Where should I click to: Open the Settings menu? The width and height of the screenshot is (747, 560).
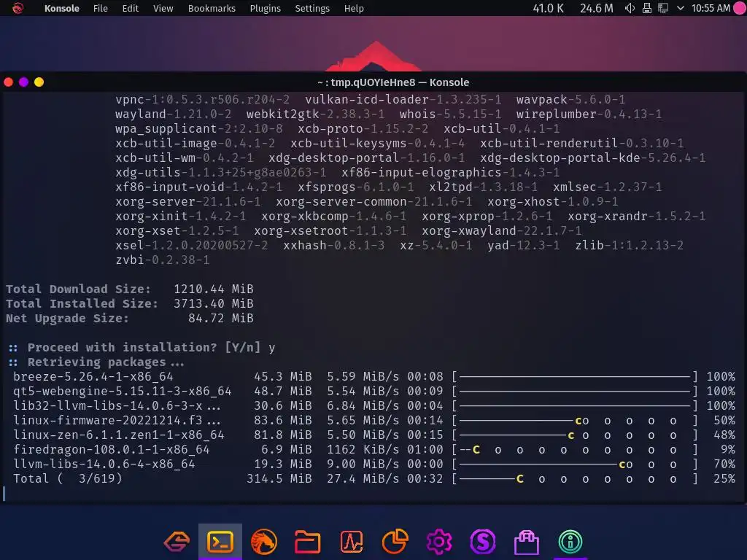(312, 9)
